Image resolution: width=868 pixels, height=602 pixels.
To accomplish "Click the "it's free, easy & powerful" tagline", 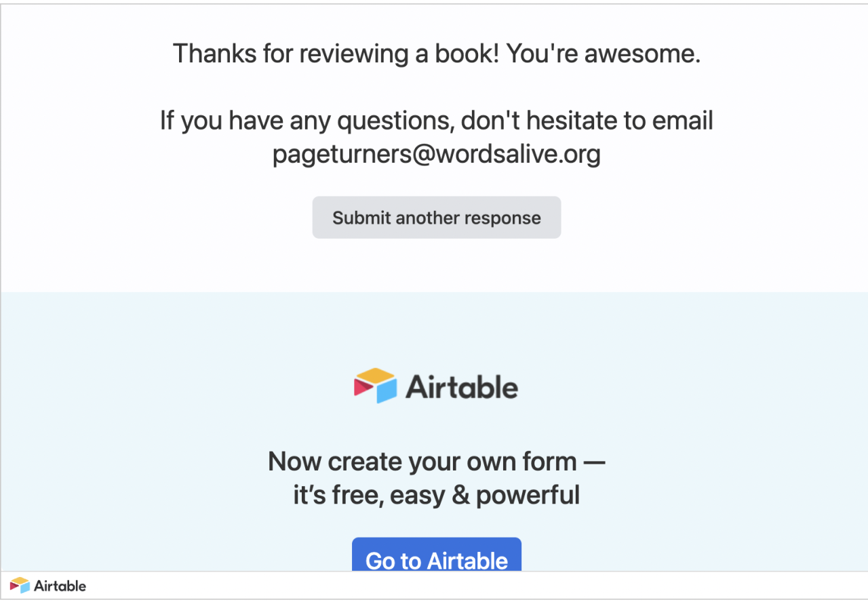I will point(437,495).
